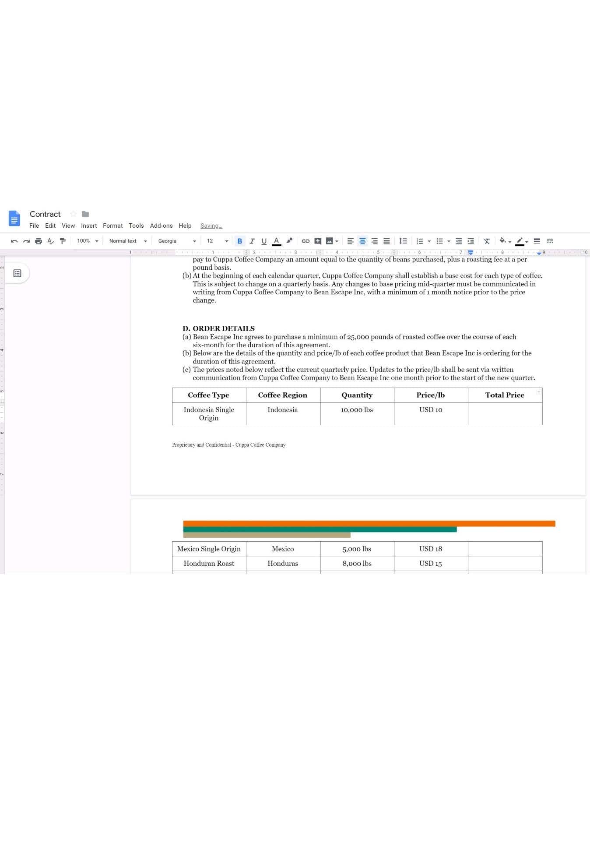Rename the Contract document title
Image resolution: width=590 pixels, height=868 pixels.
(45, 214)
